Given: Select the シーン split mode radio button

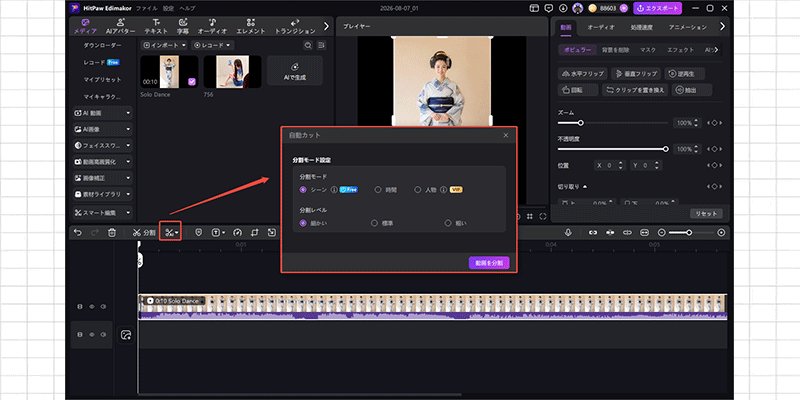Looking at the screenshot, I should 303,189.
